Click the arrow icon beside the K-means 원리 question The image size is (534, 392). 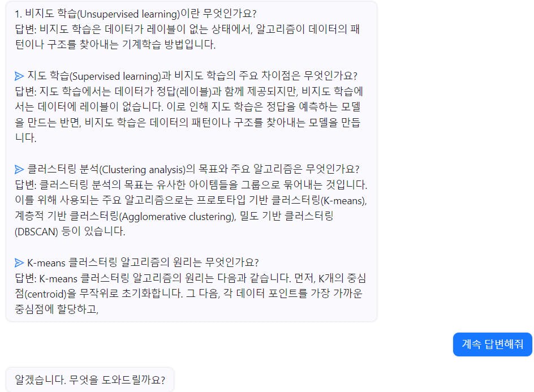point(19,262)
